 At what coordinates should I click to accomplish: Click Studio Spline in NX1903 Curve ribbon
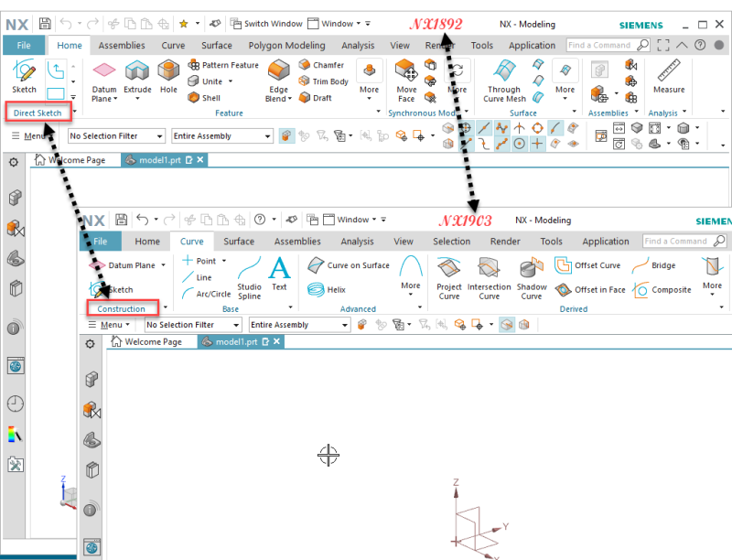(249, 278)
